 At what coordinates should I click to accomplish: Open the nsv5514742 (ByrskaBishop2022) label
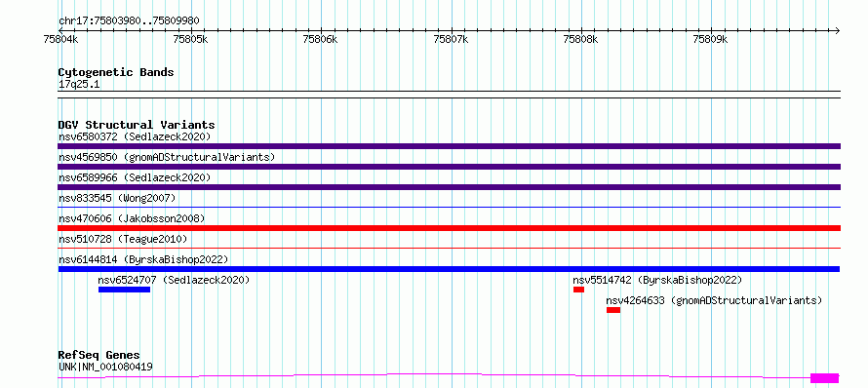657,280
